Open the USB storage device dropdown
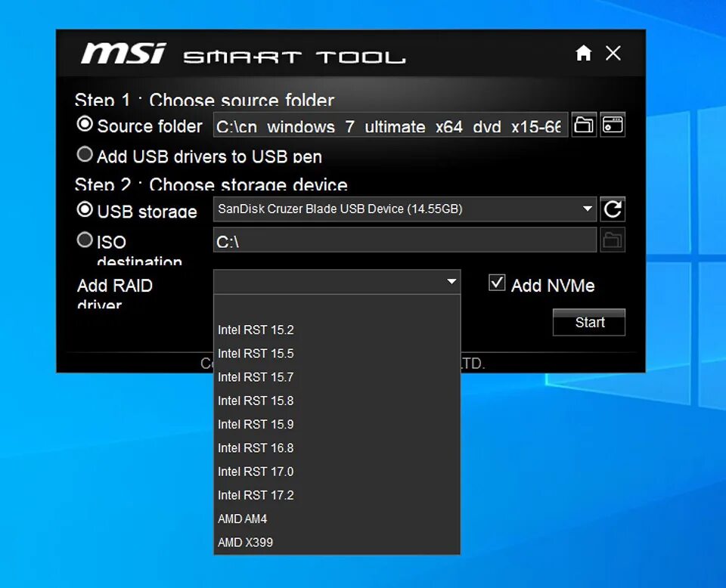Image resolution: width=726 pixels, height=588 pixels. [588, 209]
